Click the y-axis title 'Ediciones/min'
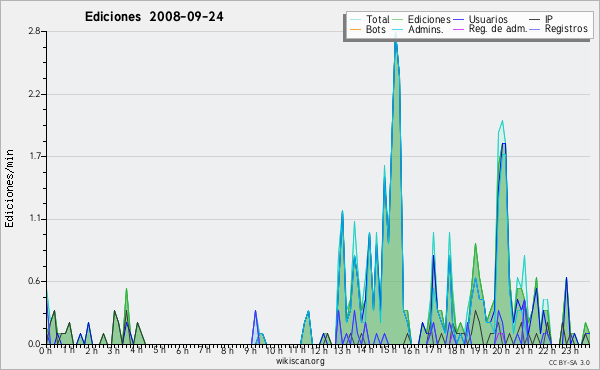 pos(9,188)
